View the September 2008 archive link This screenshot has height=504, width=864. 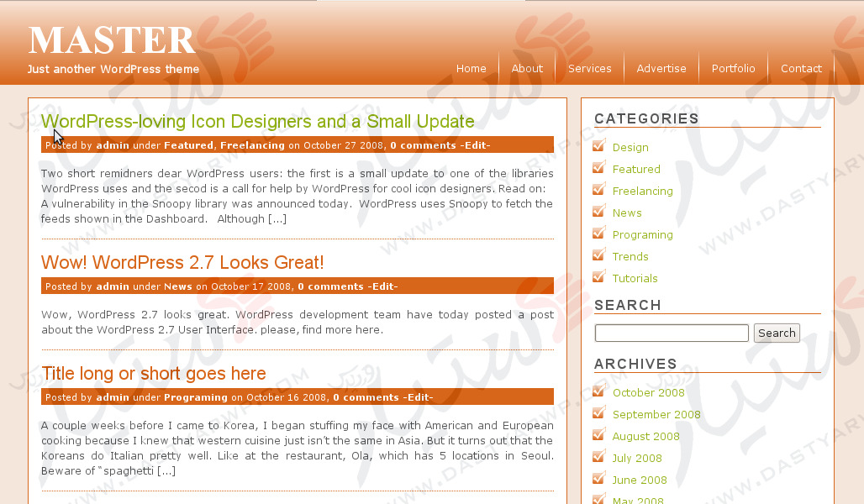(x=656, y=414)
